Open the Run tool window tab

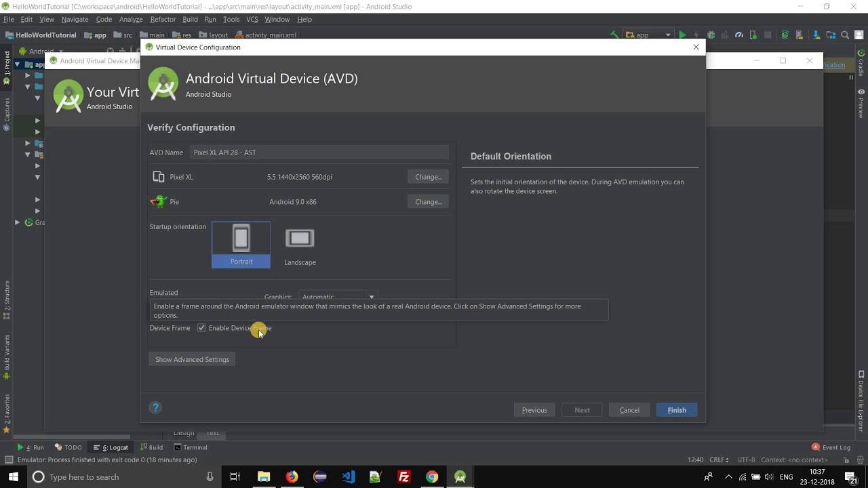pos(31,447)
